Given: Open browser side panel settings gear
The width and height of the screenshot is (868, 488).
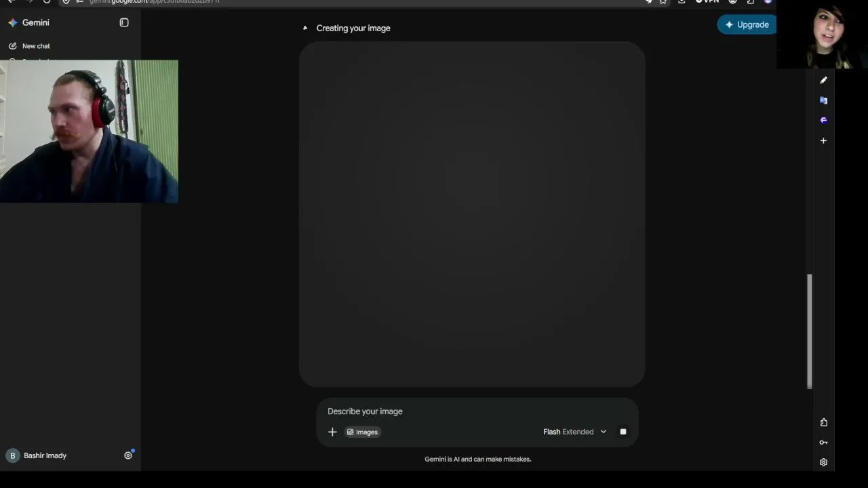Looking at the screenshot, I should tap(823, 462).
